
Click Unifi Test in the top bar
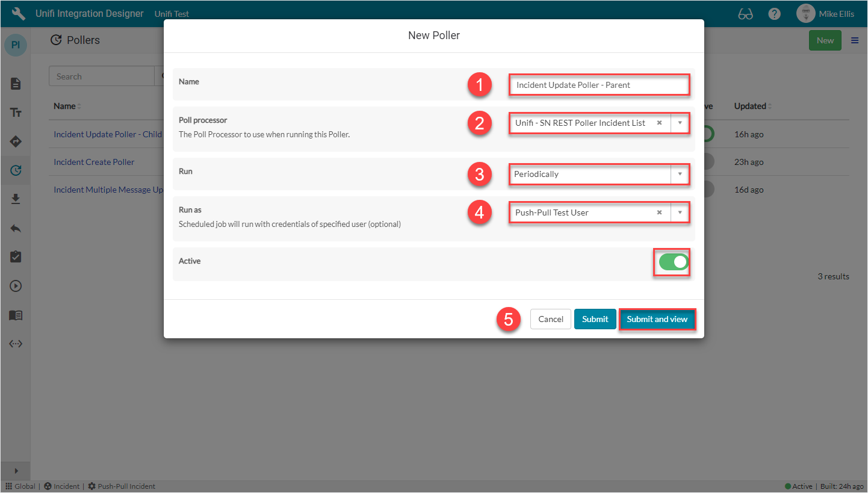172,13
